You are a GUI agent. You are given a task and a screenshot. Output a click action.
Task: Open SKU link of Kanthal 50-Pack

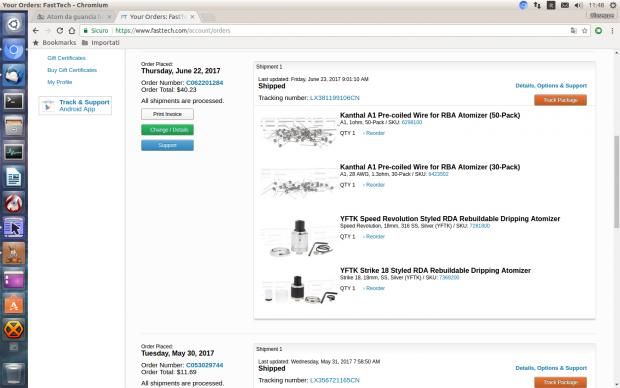(412, 123)
